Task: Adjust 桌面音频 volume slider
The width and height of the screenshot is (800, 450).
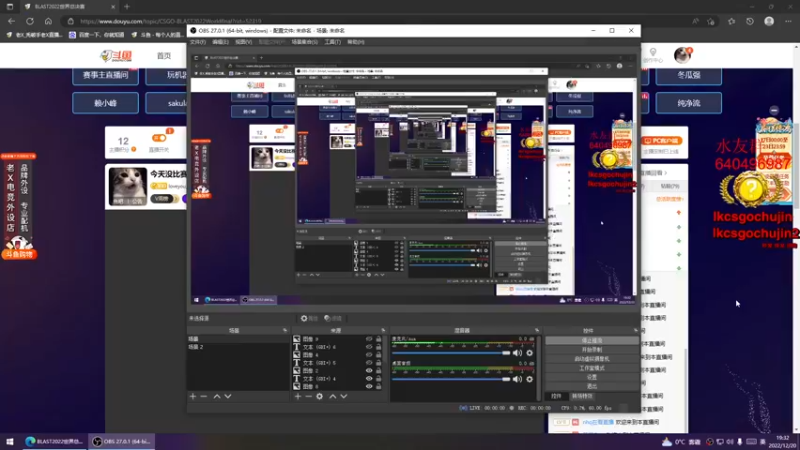Action: (452, 379)
